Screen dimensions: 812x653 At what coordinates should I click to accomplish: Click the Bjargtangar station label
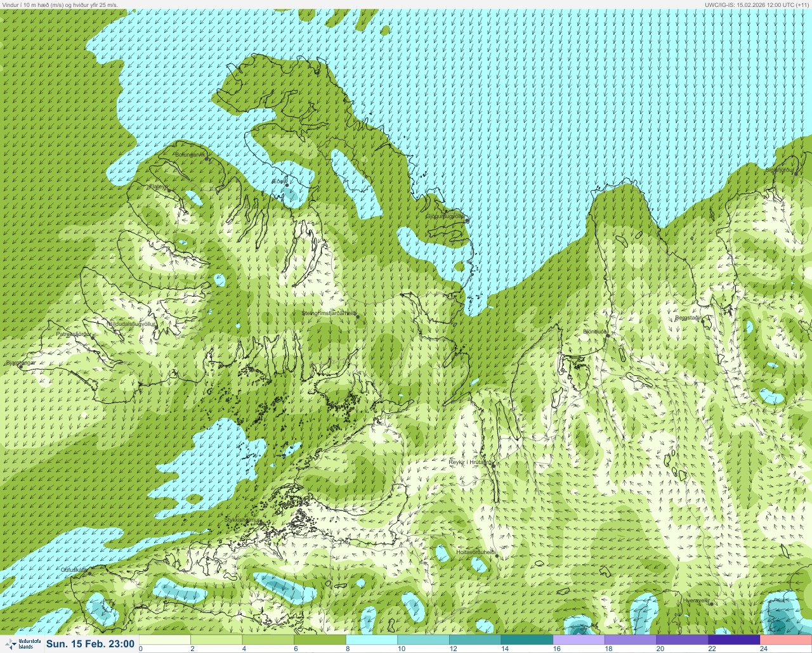pyautogui.click(x=20, y=363)
